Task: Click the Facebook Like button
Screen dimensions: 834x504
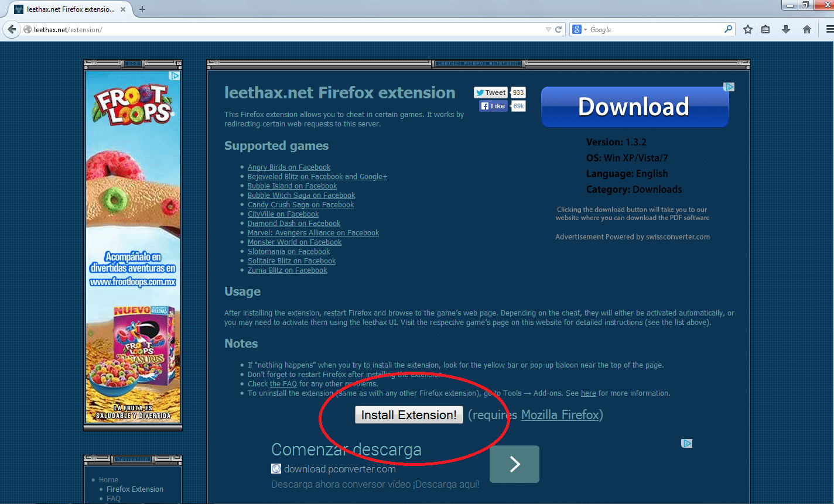Action: [x=493, y=106]
